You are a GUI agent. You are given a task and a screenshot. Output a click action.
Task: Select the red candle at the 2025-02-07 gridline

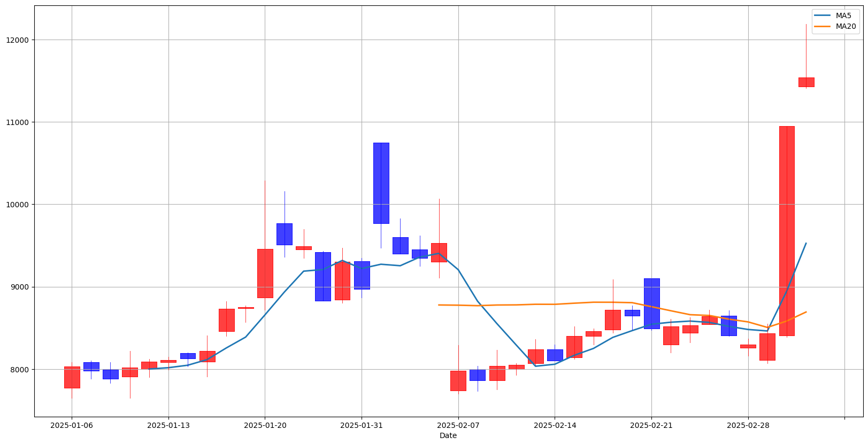pyautogui.click(x=458, y=381)
